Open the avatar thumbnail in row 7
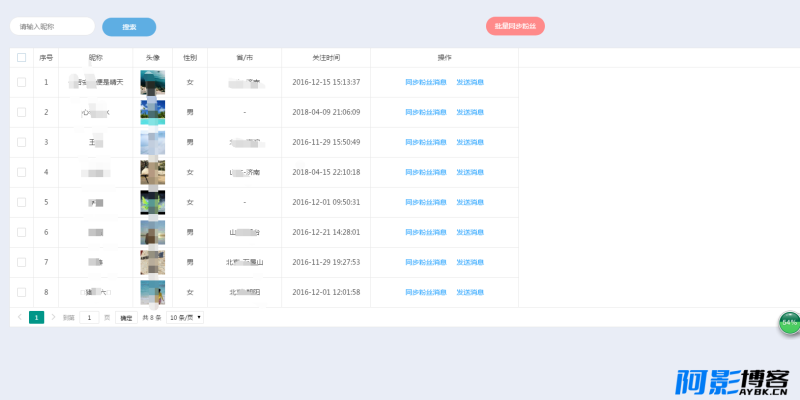This screenshot has height=400, width=800. (153, 263)
